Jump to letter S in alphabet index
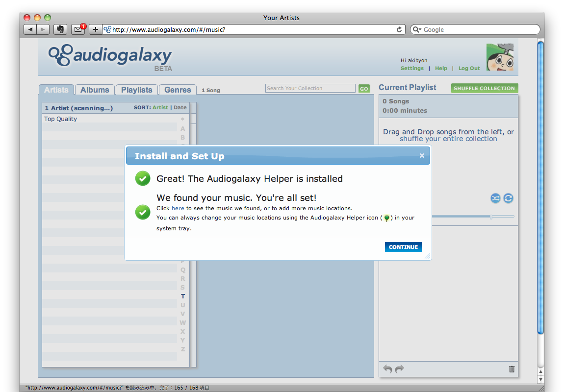The height and width of the screenshot is (392, 564). point(183,288)
